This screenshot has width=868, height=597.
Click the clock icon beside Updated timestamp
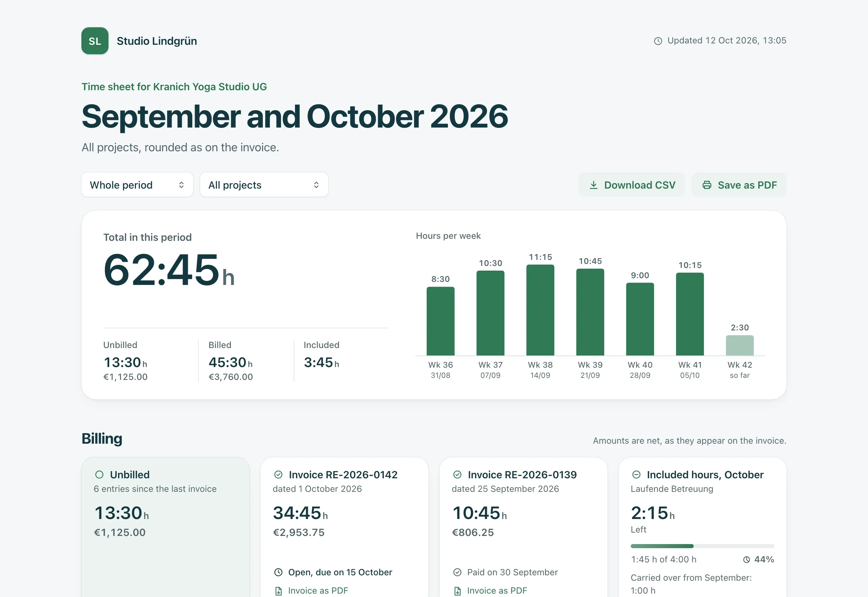click(x=658, y=41)
